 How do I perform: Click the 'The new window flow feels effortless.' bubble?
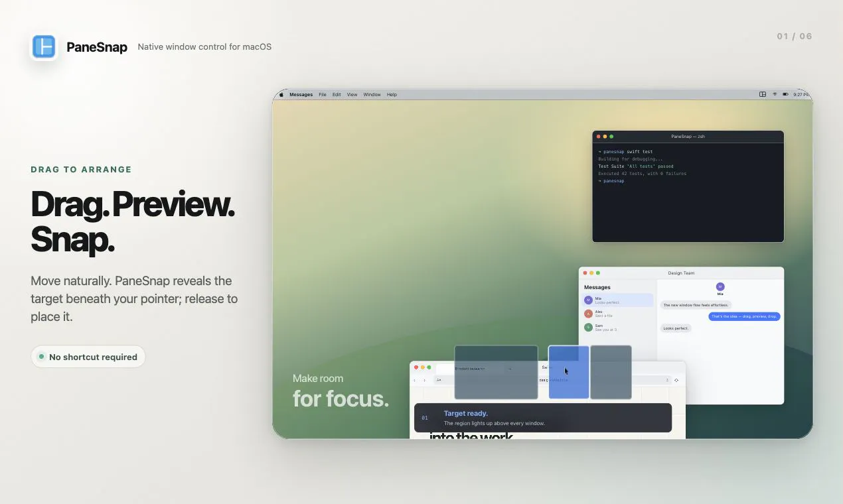click(696, 305)
